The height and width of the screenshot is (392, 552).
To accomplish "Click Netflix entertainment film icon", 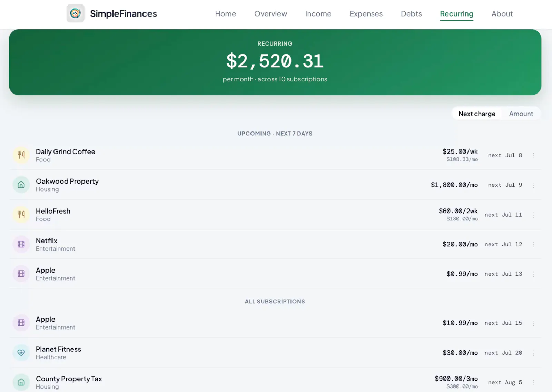I will (x=21, y=244).
